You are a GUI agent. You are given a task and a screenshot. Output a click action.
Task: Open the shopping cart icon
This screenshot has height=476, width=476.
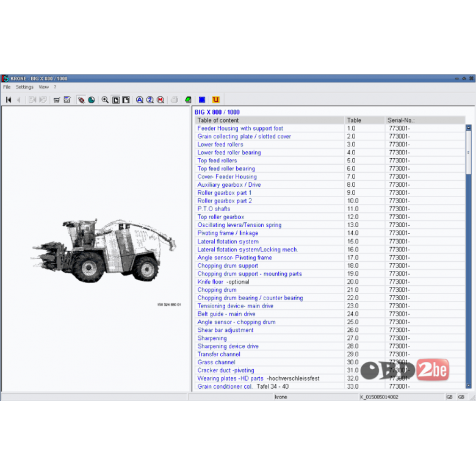pyautogui.click(x=57, y=99)
